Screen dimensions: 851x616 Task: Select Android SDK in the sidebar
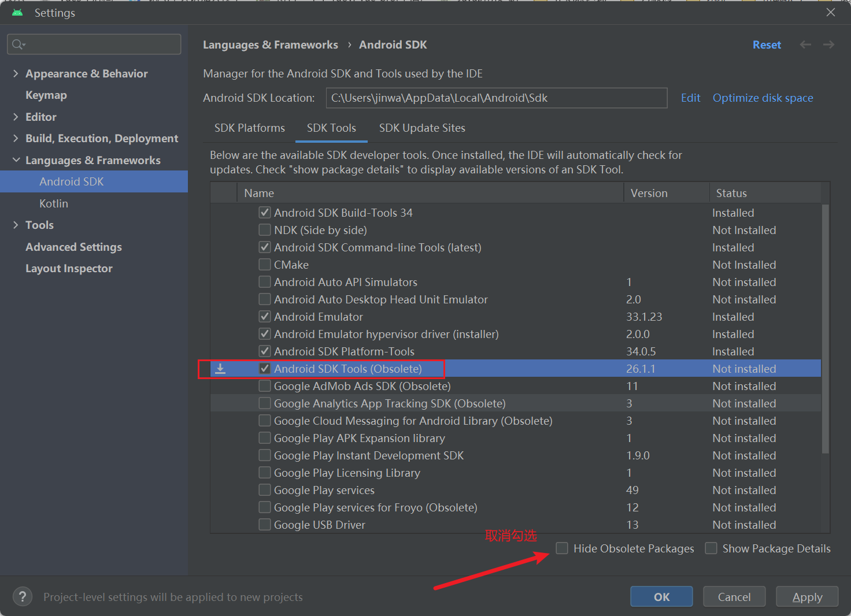(94, 181)
